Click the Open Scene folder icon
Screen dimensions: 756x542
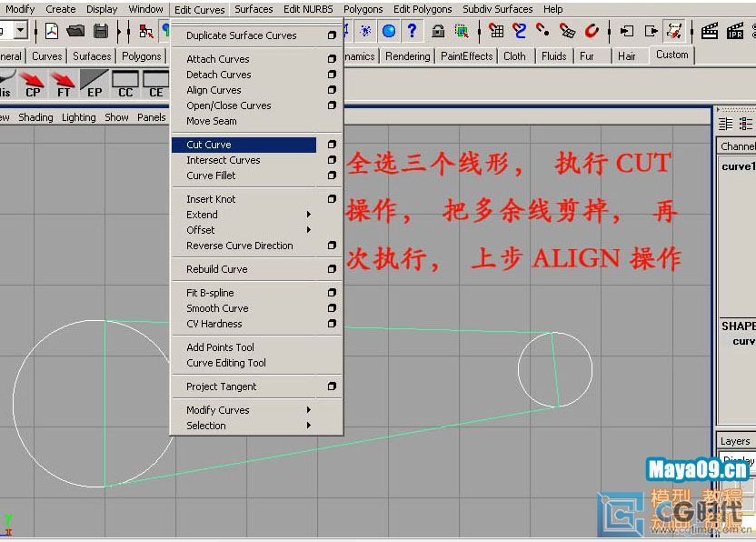[75, 31]
